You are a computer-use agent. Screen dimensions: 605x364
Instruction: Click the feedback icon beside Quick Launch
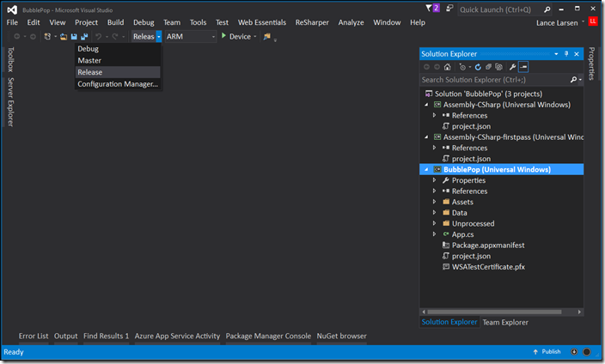tap(449, 8)
